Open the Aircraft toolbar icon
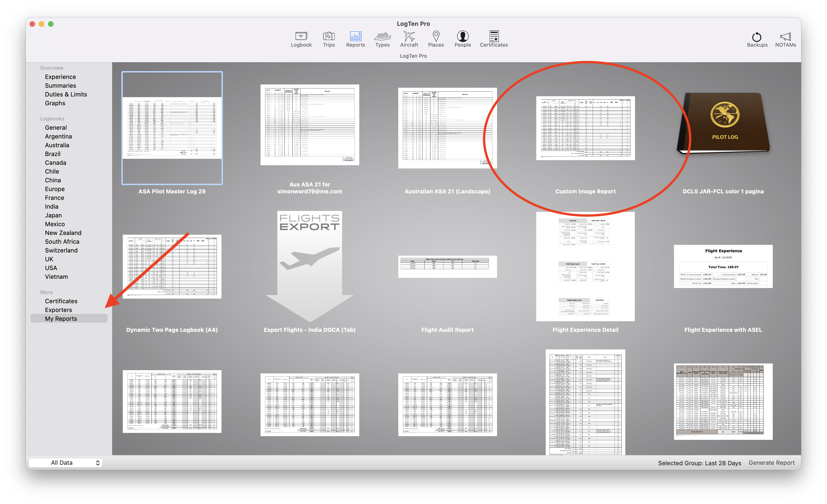Screen dimensions: 827x504 pyautogui.click(x=409, y=39)
